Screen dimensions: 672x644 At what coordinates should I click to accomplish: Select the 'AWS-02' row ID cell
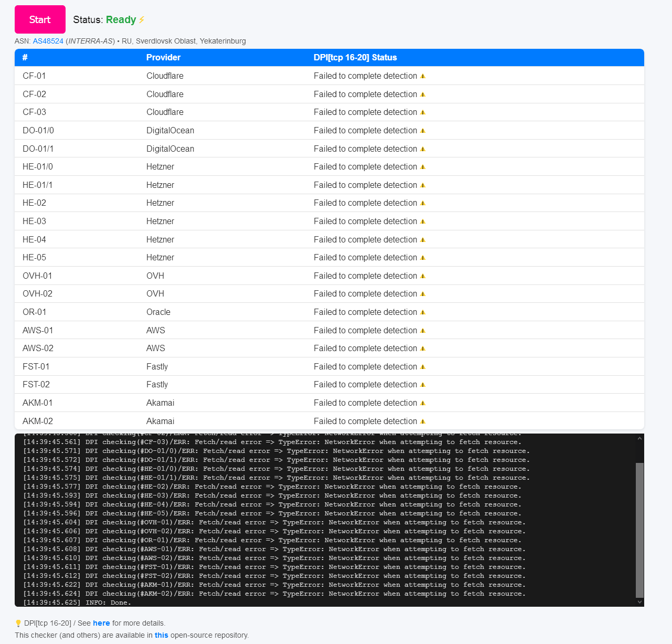(x=38, y=349)
